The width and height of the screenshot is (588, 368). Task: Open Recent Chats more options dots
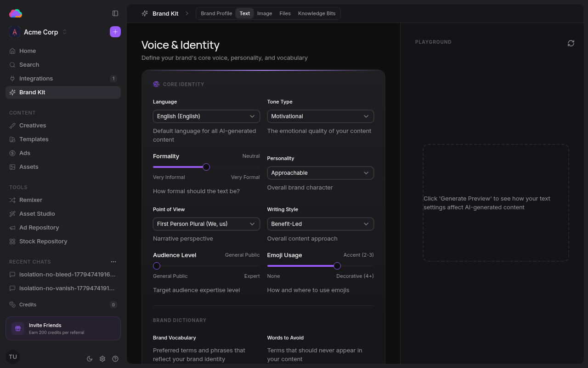coord(113,262)
